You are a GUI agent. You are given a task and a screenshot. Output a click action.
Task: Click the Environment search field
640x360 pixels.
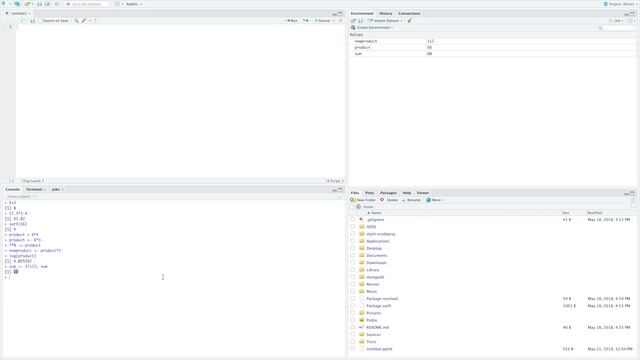617,28
